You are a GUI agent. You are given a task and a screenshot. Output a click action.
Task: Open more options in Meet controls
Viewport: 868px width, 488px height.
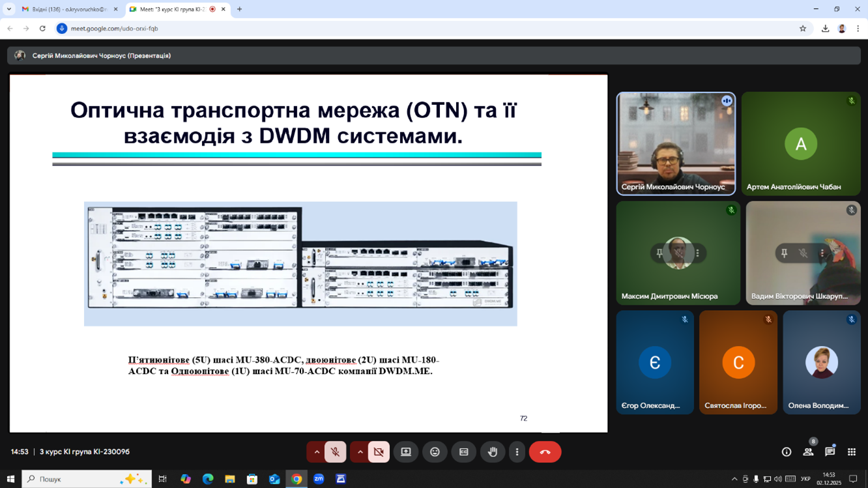[x=517, y=452]
